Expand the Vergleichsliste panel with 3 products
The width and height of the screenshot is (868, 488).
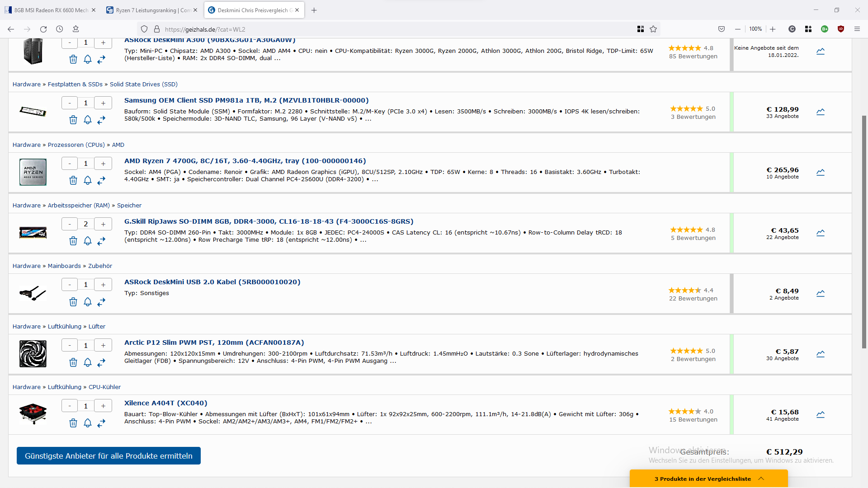point(708,479)
